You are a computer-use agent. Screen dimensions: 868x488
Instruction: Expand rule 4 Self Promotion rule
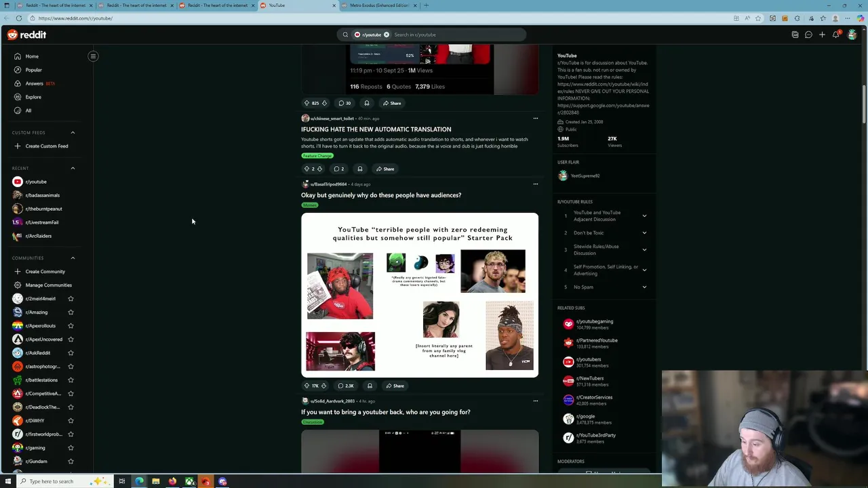[644, 270]
